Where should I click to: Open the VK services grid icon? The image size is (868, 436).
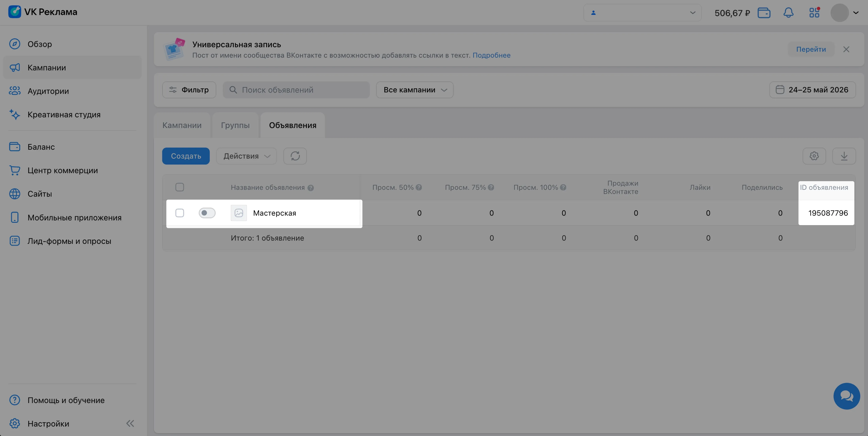(x=814, y=13)
